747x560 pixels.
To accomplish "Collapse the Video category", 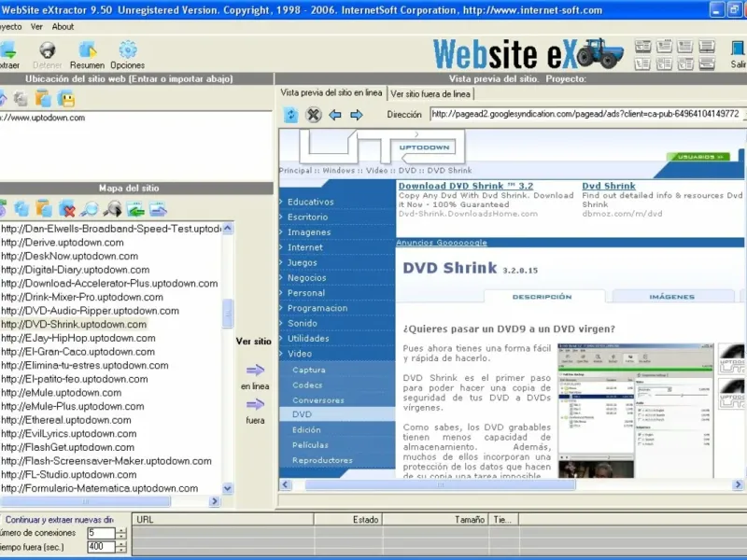I will pos(299,354).
